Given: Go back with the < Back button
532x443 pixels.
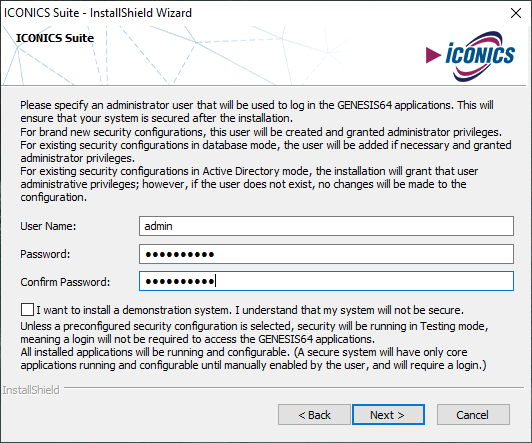Looking at the screenshot, I should coord(314,414).
